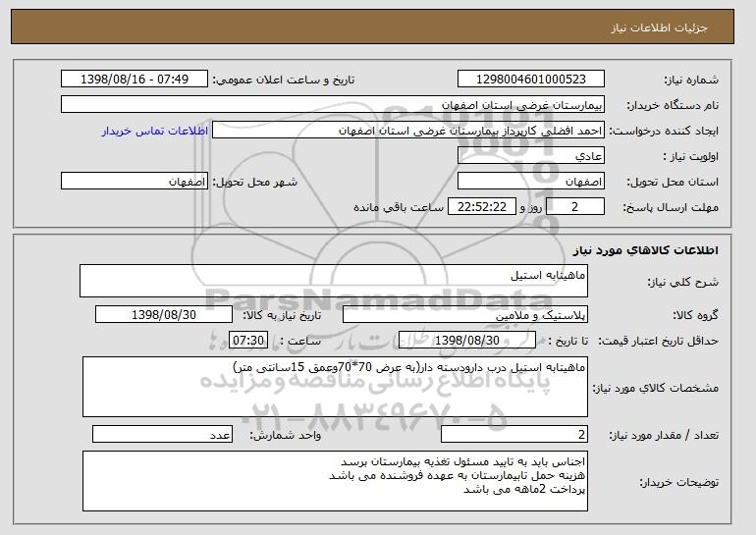Click the واحد شمارش label
The image size is (756, 535).
pos(286,435)
